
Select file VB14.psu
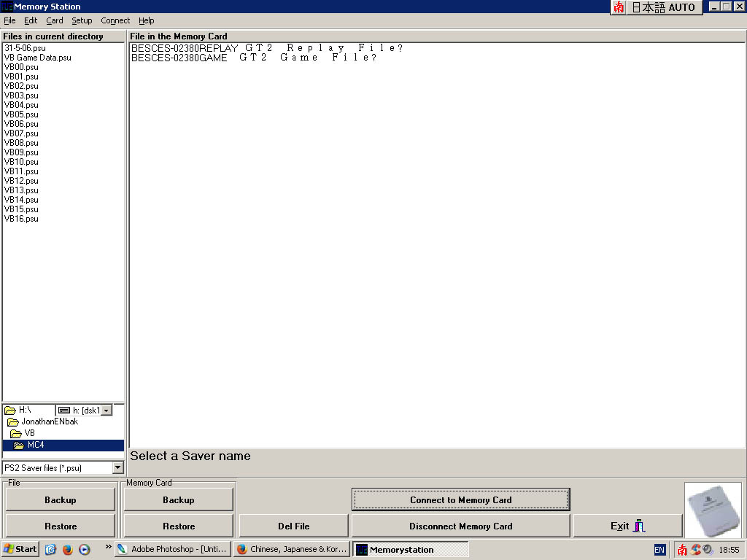tap(21, 200)
